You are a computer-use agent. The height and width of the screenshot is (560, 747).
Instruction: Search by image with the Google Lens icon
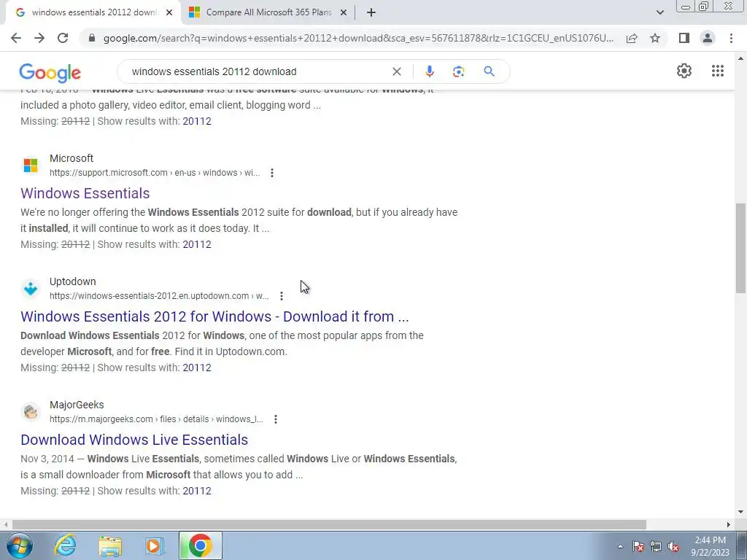click(458, 71)
